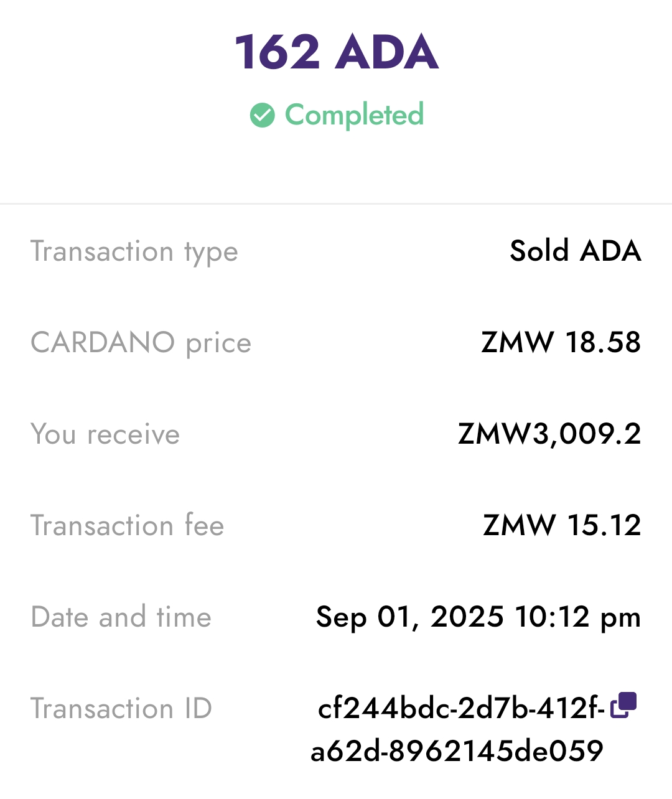Select ID segment cf244bdc-2d7b-412f-

(x=461, y=709)
